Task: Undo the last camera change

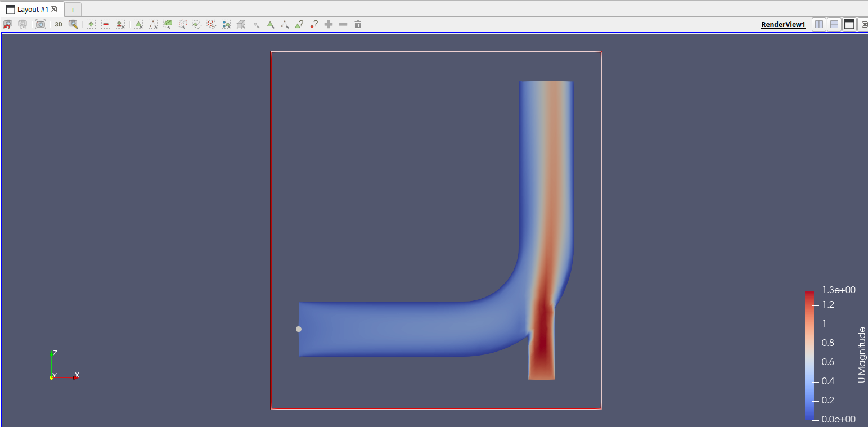Action: pyautogui.click(x=8, y=24)
